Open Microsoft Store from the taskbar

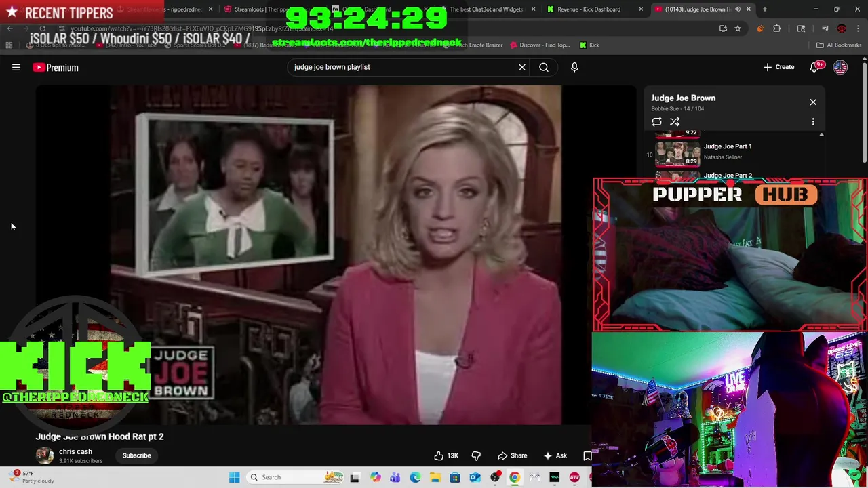pos(455,477)
